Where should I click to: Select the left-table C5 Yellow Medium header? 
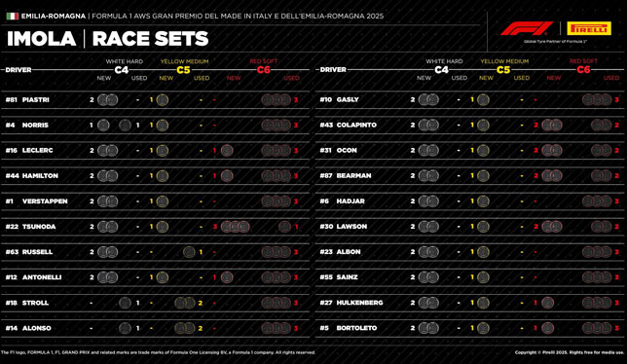(184, 67)
